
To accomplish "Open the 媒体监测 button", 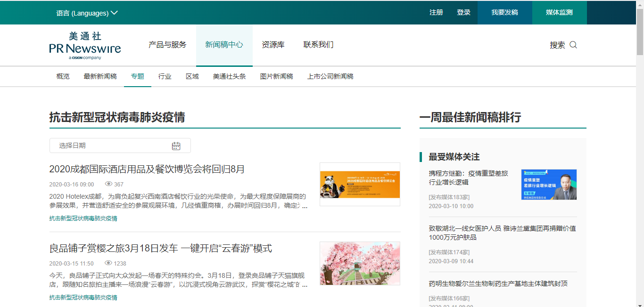I will (560, 13).
